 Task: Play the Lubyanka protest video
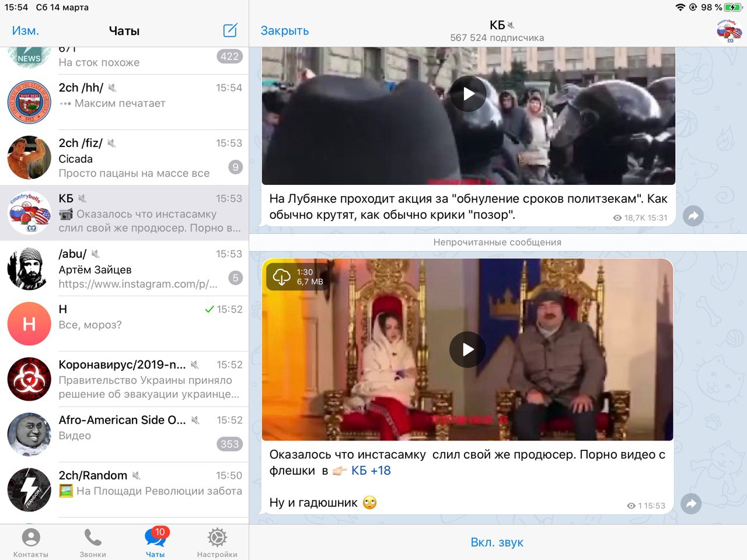pos(468,93)
